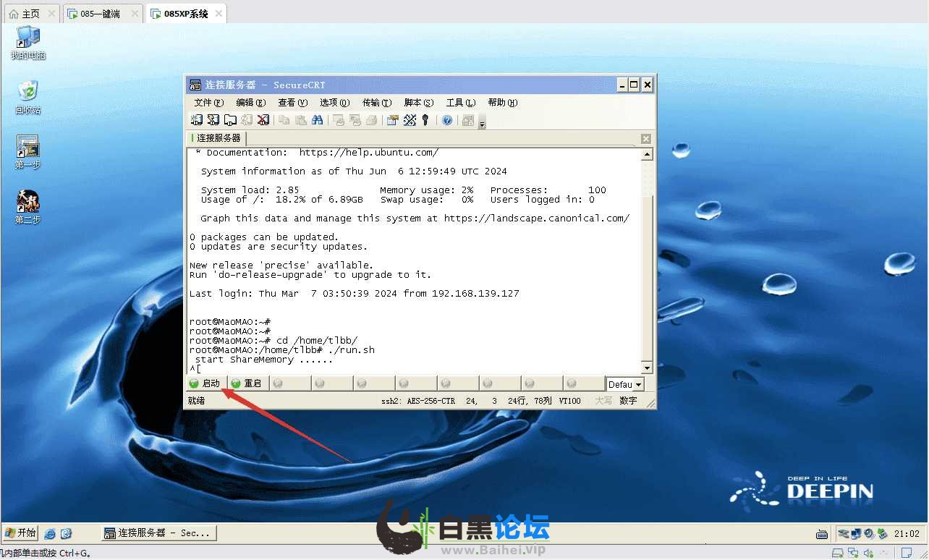Image resolution: width=929 pixels, height=560 pixels.
Task: Open the 传输(T) menu
Action: 376,103
